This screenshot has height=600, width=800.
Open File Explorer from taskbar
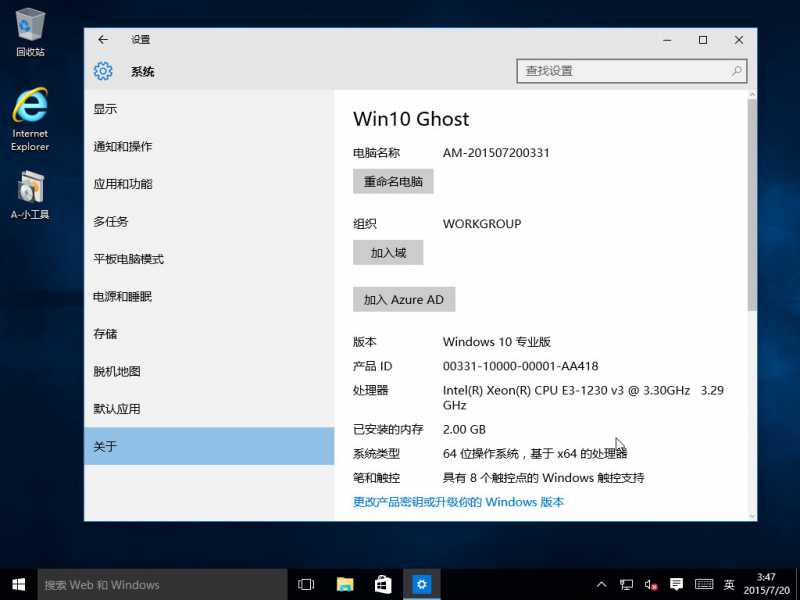(x=345, y=585)
